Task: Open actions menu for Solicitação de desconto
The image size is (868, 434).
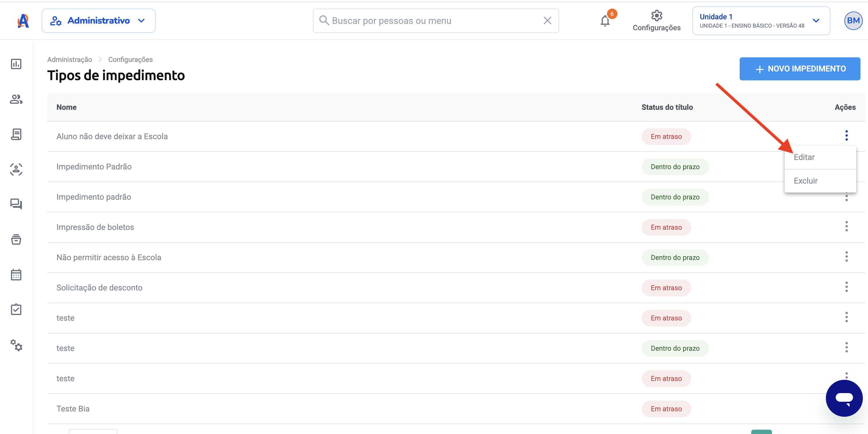Action: tap(846, 287)
